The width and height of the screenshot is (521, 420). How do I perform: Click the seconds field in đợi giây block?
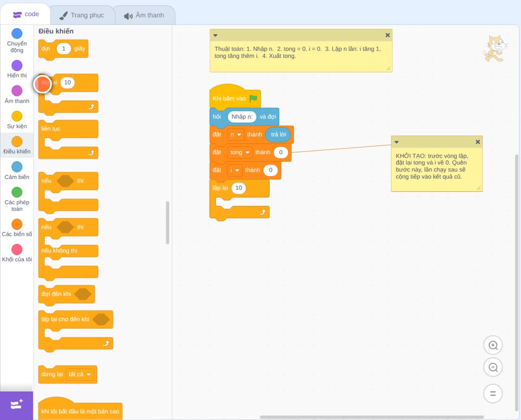64,48
